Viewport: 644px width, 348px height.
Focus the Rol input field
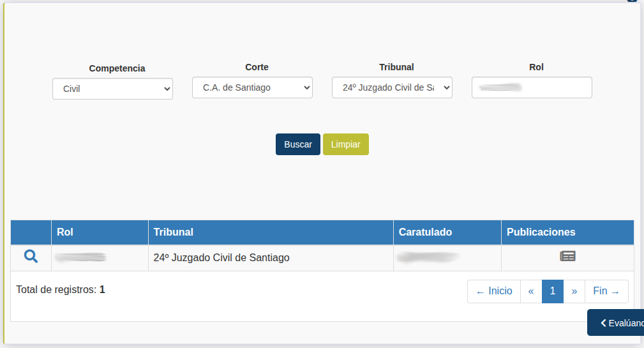tap(532, 87)
